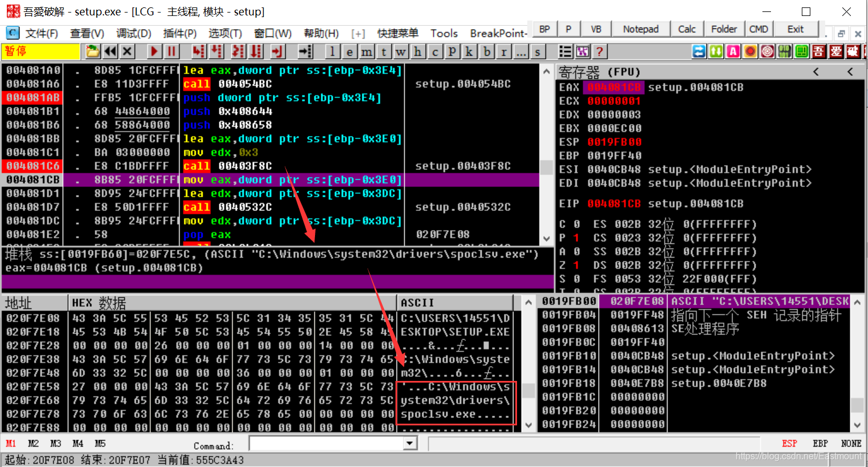Image resolution: width=868 pixels, height=467 pixels.
Task: Open a file with the folder toolbar icon
Action: [x=92, y=51]
